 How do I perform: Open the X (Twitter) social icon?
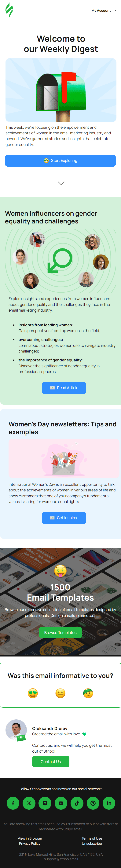29,803
